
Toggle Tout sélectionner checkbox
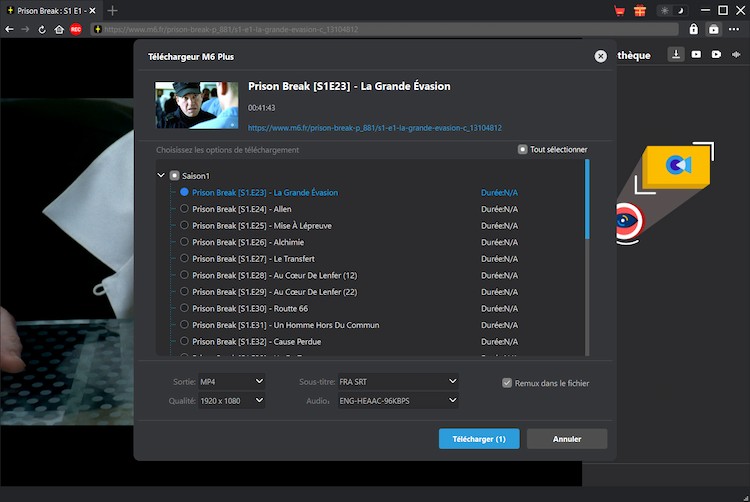coord(523,150)
